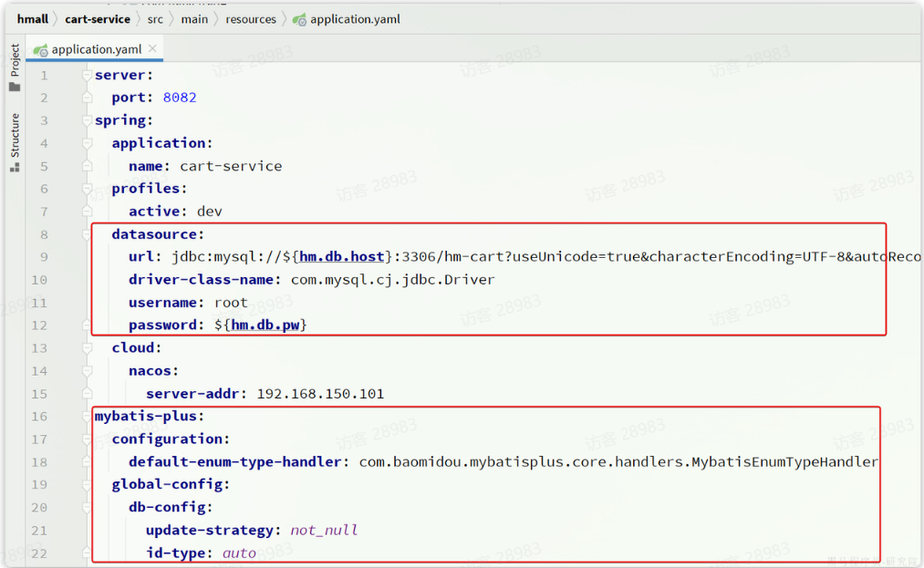
Task: Click line number 9 in gutter
Action: pos(44,257)
